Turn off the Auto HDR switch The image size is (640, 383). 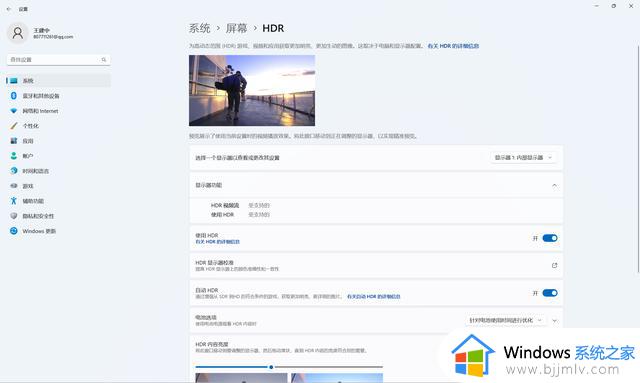pyautogui.click(x=550, y=293)
